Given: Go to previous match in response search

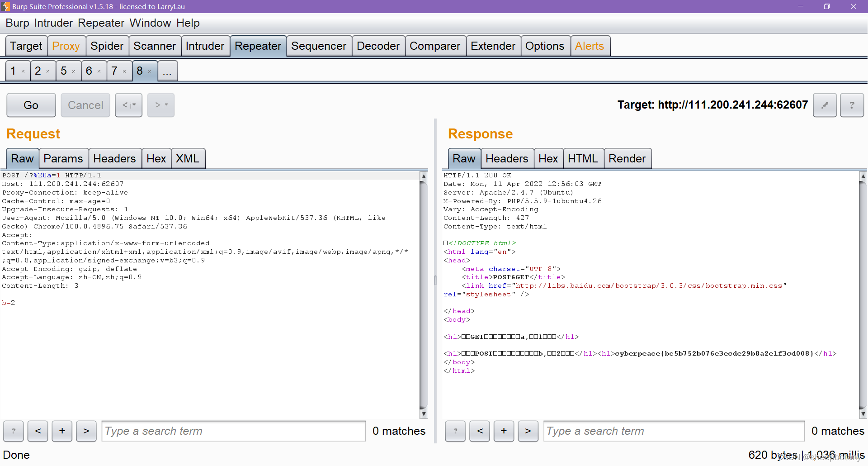Looking at the screenshot, I should (480, 431).
